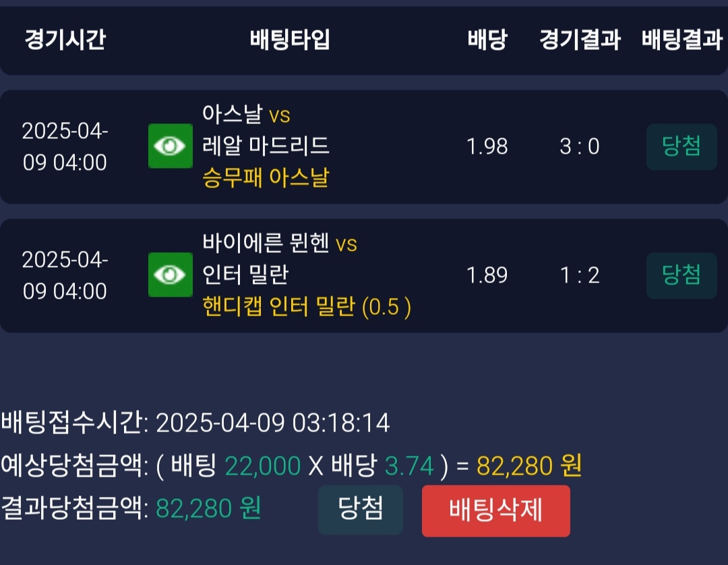This screenshot has height=565, width=728.
Task: Tap the 바이에른 뮌헨 team name
Action: pos(266,243)
